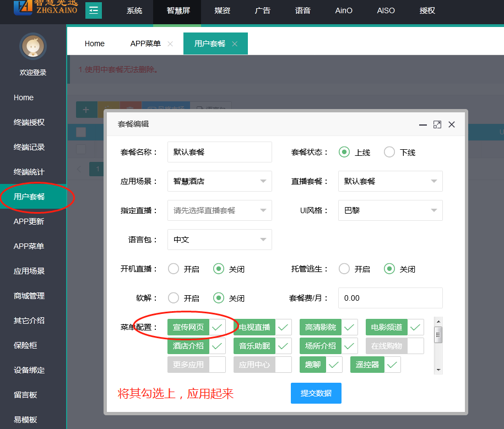The width and height of the screenshot is (504, 429).
Task: Switch to the 媒资 top menu
Action: tap(223, 10)
